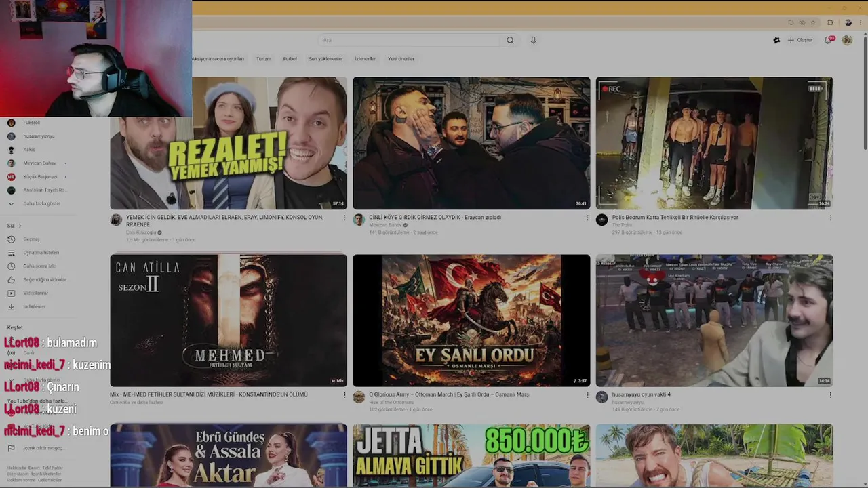
Task: Click the crossed-eye icon in the address bar
Action: point(802,22)
